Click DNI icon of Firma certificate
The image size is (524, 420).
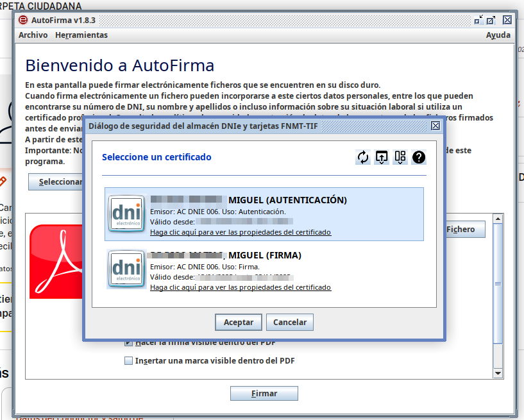126,269
